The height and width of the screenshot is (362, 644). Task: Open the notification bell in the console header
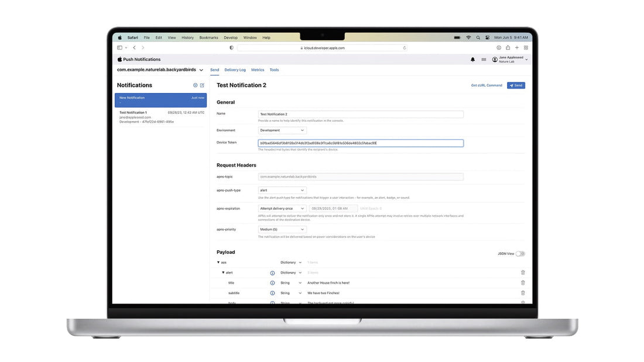472,60
